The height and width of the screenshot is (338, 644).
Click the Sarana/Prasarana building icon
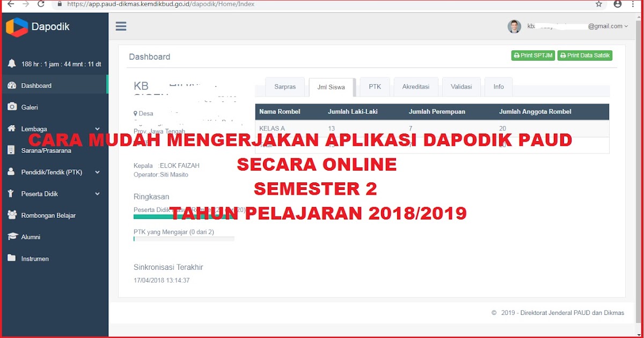[11, 150]
